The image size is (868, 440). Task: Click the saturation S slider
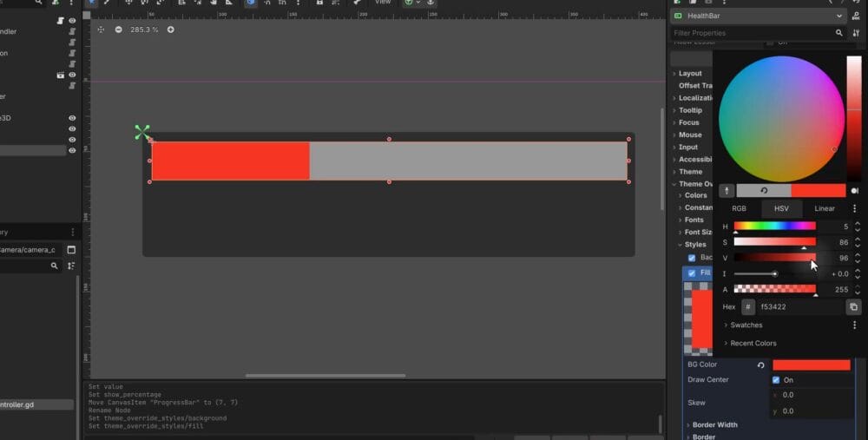[x=774, y=242]
